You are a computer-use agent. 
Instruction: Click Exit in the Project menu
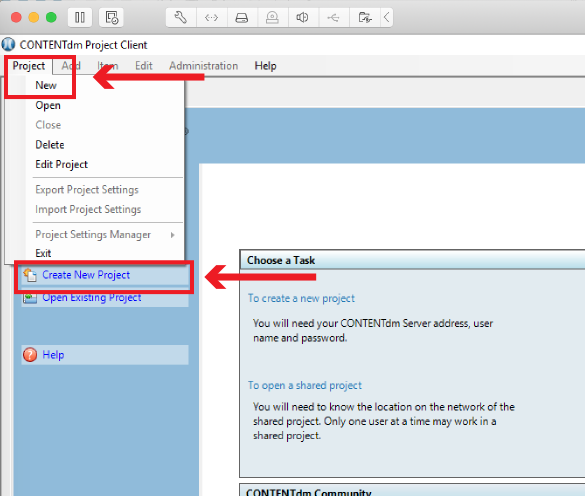coord(43,253)
